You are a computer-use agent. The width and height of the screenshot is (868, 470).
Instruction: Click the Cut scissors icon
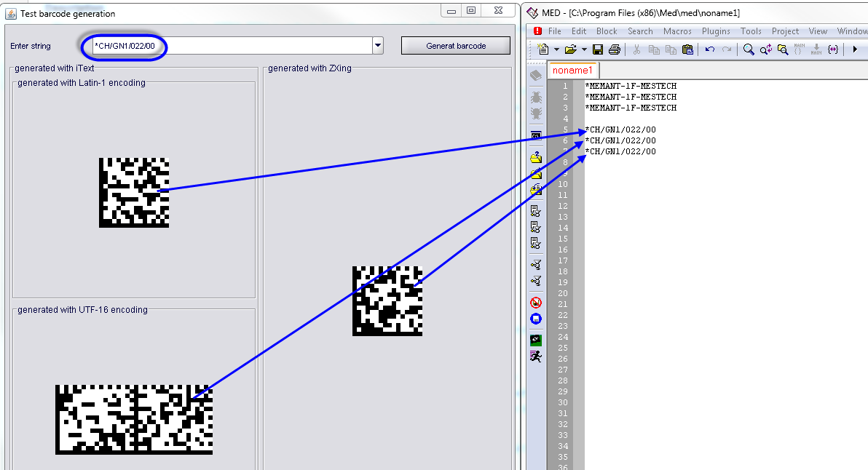tap(636, 49)
